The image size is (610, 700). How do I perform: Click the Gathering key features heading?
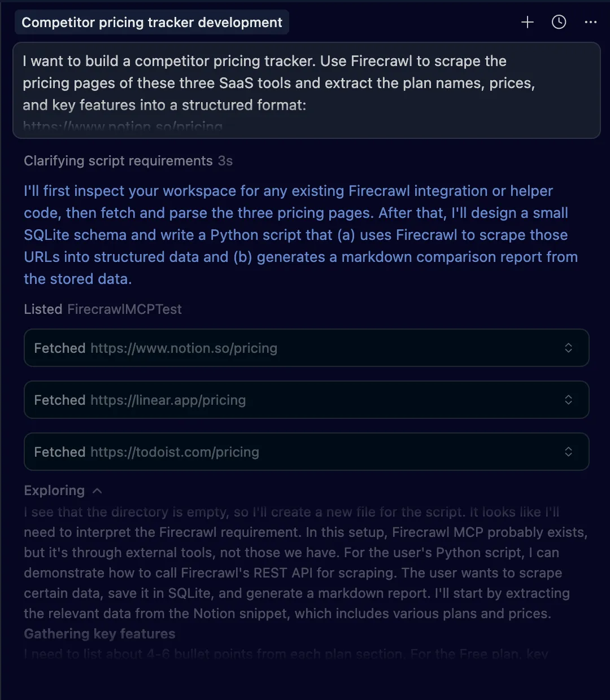99,634
